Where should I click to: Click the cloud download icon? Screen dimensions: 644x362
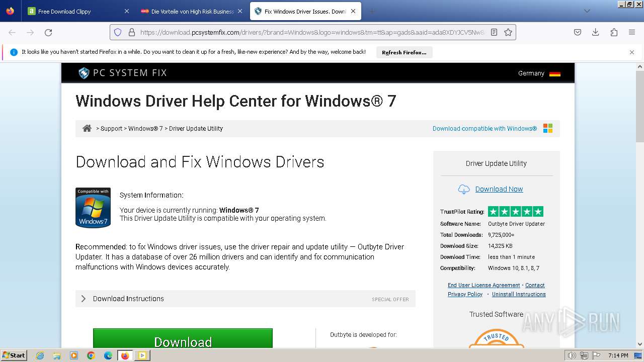(463, 189)
